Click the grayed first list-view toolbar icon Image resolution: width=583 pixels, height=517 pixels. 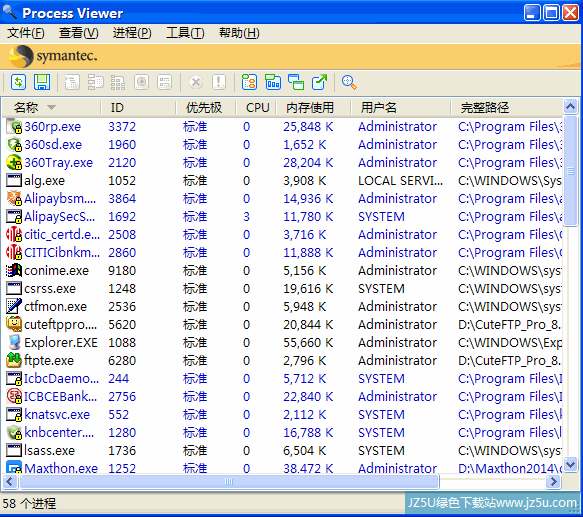[72, 82]
